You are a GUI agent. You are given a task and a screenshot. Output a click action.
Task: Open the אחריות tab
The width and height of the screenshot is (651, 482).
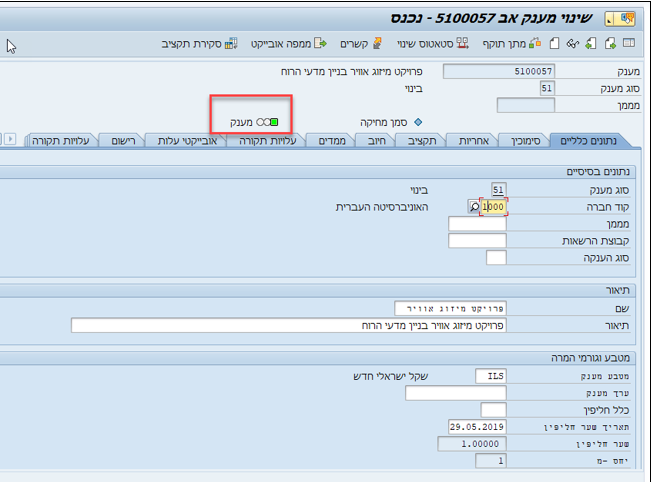474,141
